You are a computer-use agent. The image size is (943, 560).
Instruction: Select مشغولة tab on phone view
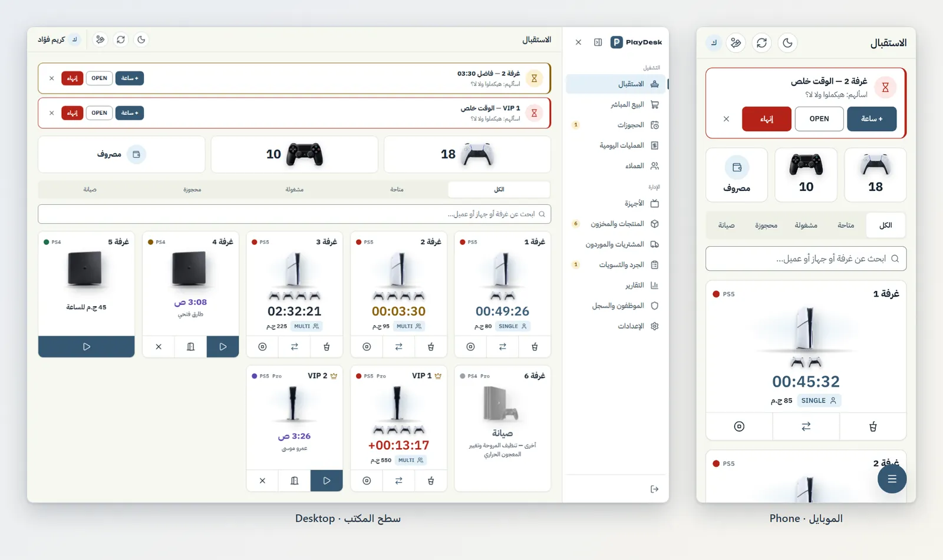point(806,226)
